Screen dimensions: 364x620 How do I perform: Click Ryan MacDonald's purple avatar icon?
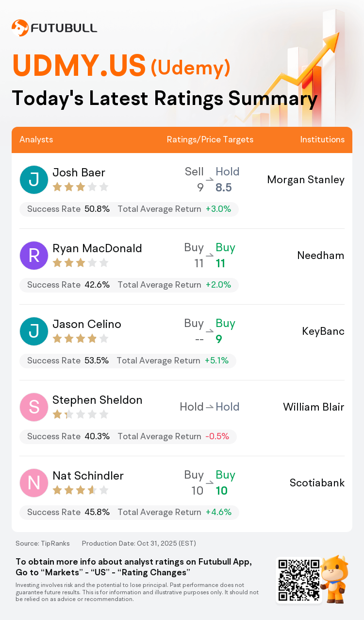(34, 256)
